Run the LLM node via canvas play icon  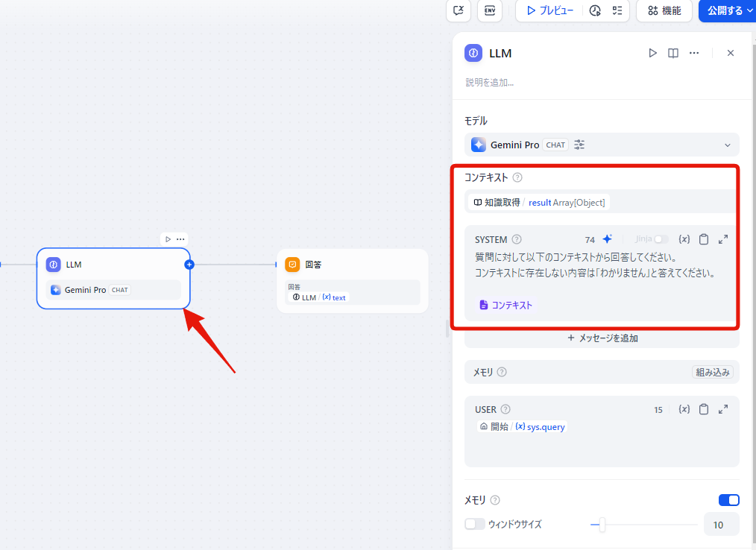click(168, 239)
